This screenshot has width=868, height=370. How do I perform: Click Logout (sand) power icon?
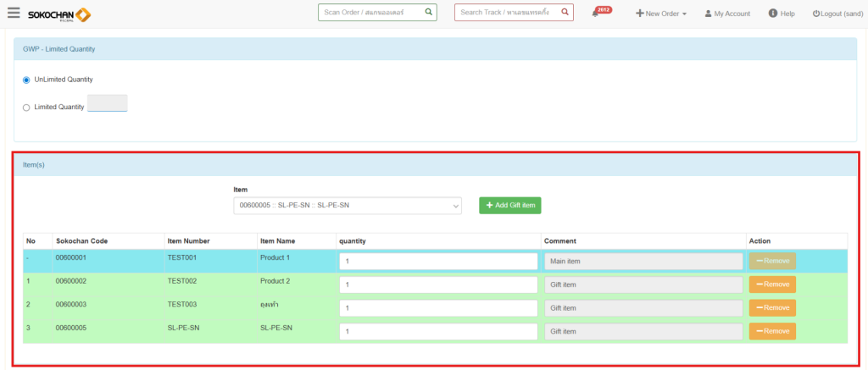click(x=815, y=14)
